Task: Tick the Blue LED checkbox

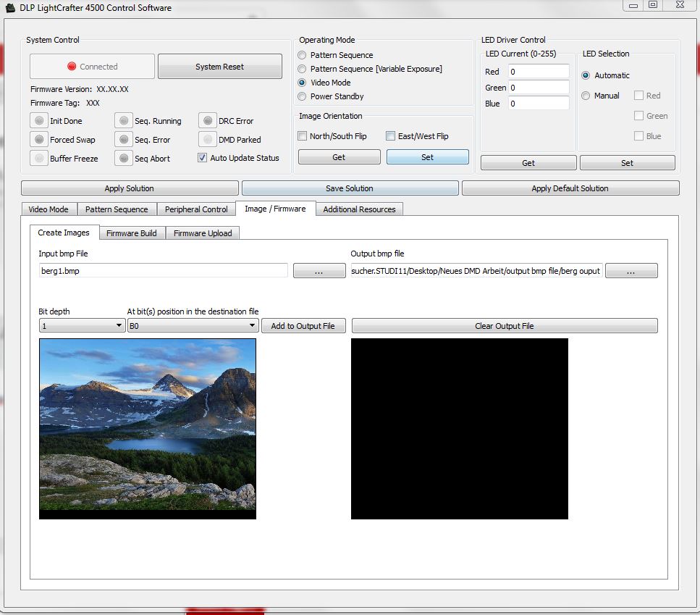Action: click(x=639, y=135)
